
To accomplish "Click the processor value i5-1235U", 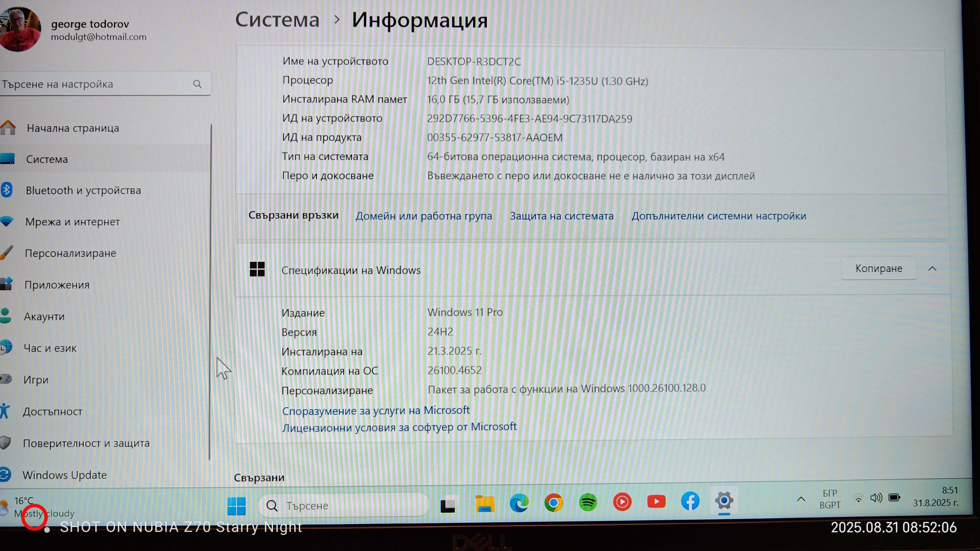I will (x=537, y=81).
